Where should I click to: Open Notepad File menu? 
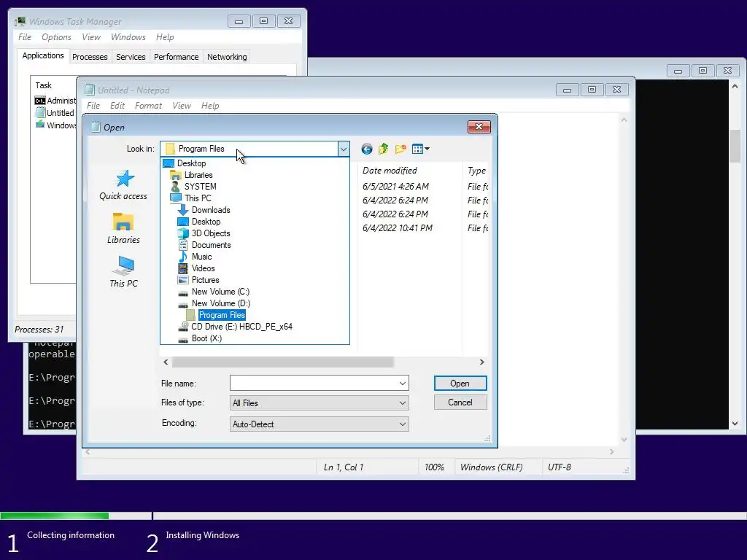click(93, 106)
